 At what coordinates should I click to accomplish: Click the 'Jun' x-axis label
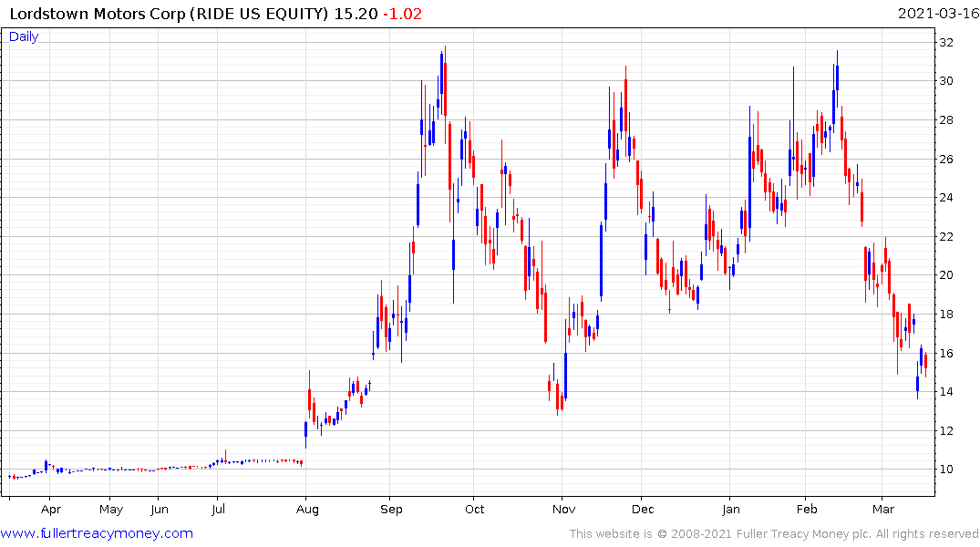pos(160,509)
